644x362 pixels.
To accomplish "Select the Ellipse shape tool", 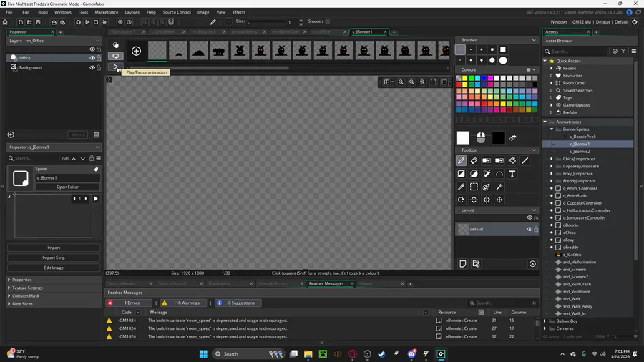I will click(x=474, y=174).
